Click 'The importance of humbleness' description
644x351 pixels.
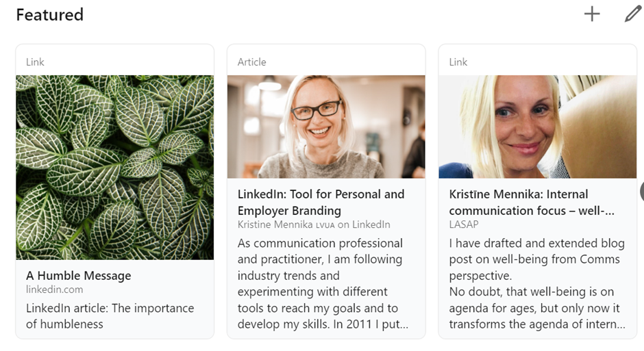[x=110, y=315]
